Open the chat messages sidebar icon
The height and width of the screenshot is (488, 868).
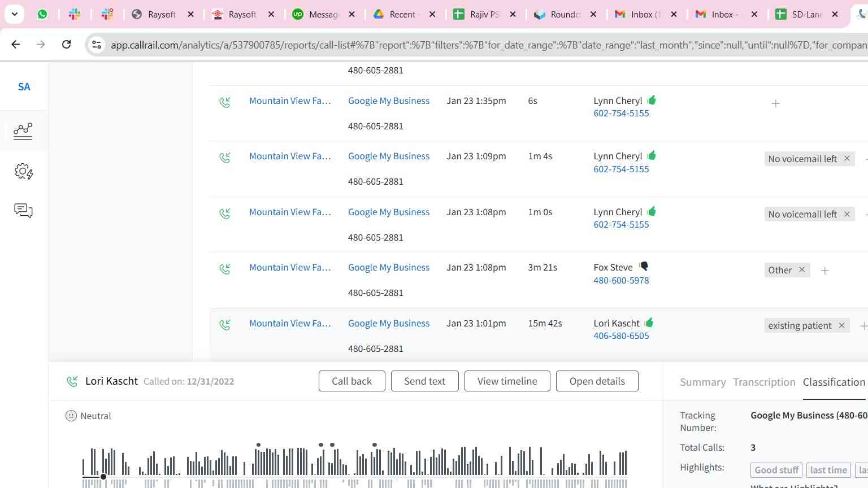(23, 211)
